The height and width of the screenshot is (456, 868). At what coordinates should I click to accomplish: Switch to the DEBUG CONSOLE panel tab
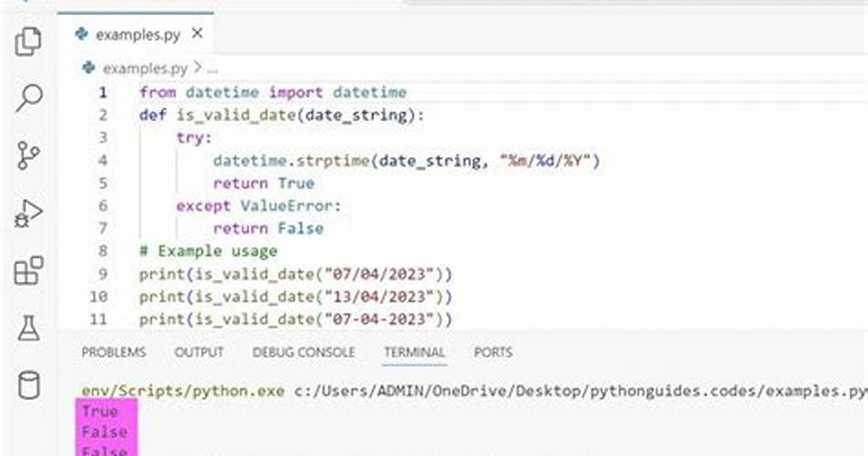(x=303, y=352)
